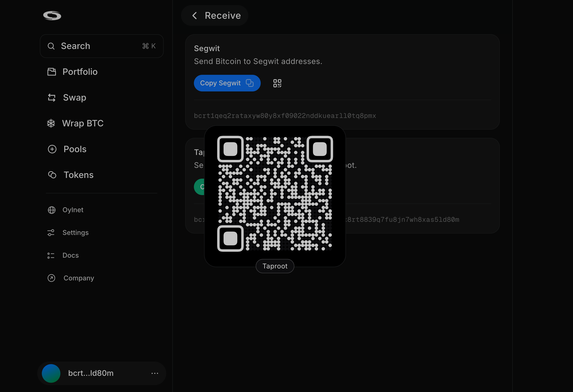The width and height of the screenshot is (573, 392).
Task: Click the Settings sliders icon
Action: point(51,233)
